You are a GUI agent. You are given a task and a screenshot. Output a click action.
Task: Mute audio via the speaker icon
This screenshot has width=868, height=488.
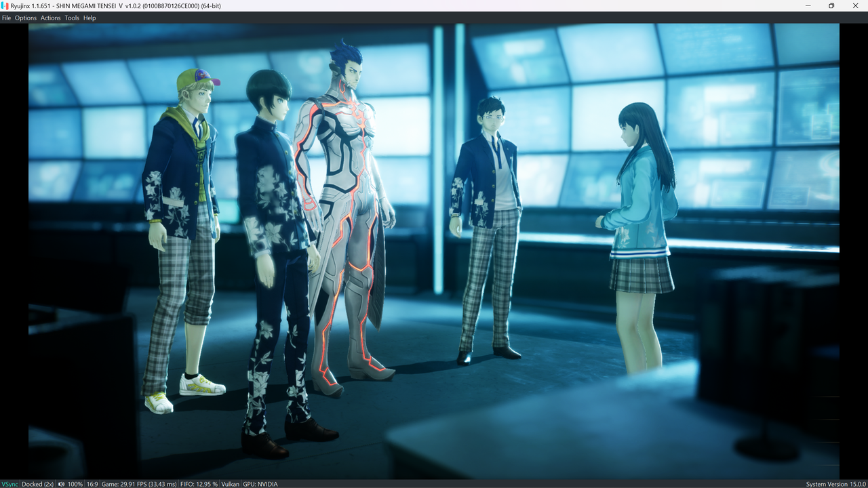(x=62, y=484)
